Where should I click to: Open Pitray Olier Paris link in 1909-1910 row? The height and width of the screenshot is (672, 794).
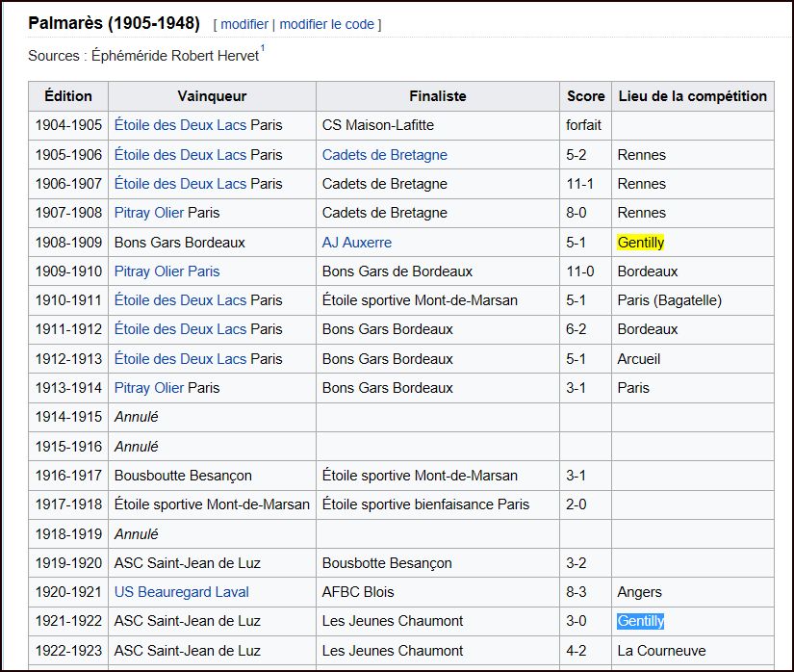pos(167,271)
